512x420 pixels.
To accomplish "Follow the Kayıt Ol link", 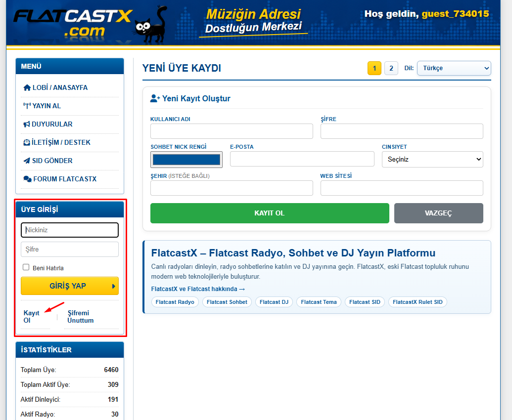I will click(x=31, y=316).
